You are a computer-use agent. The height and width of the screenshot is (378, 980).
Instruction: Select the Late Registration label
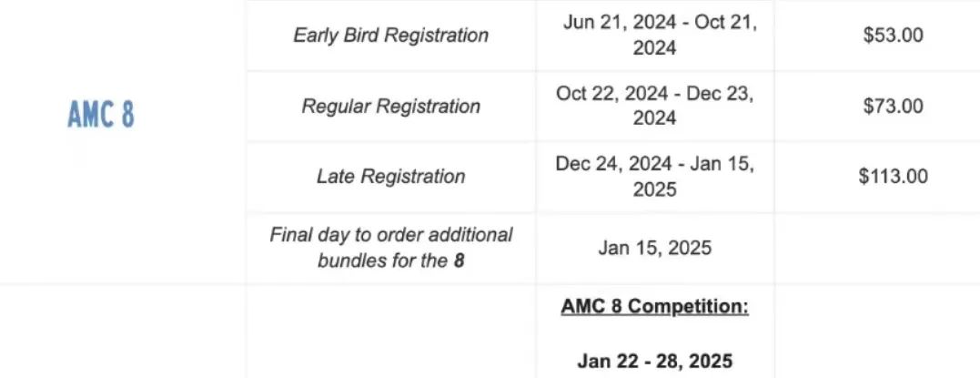[390, 177]
